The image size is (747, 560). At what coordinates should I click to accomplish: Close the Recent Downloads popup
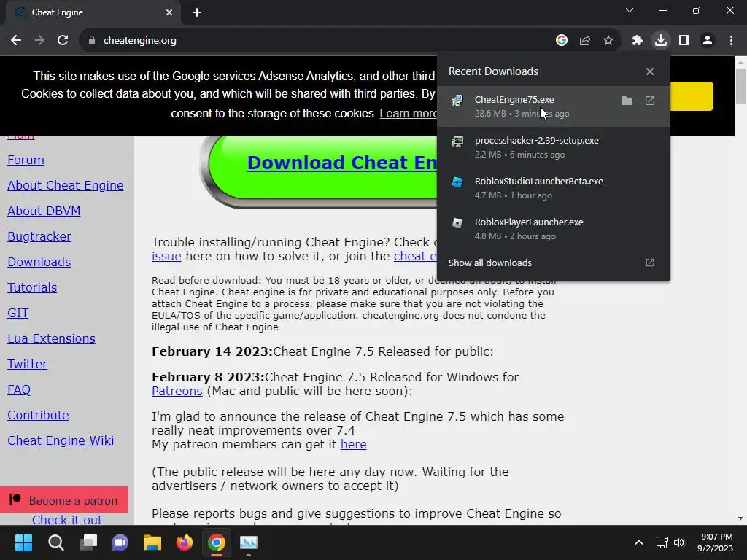coord(650,71)
